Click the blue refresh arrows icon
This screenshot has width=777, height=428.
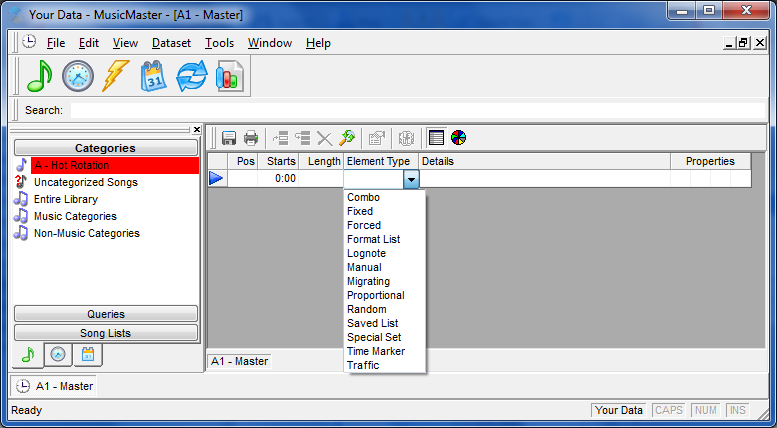click(192, 76)
